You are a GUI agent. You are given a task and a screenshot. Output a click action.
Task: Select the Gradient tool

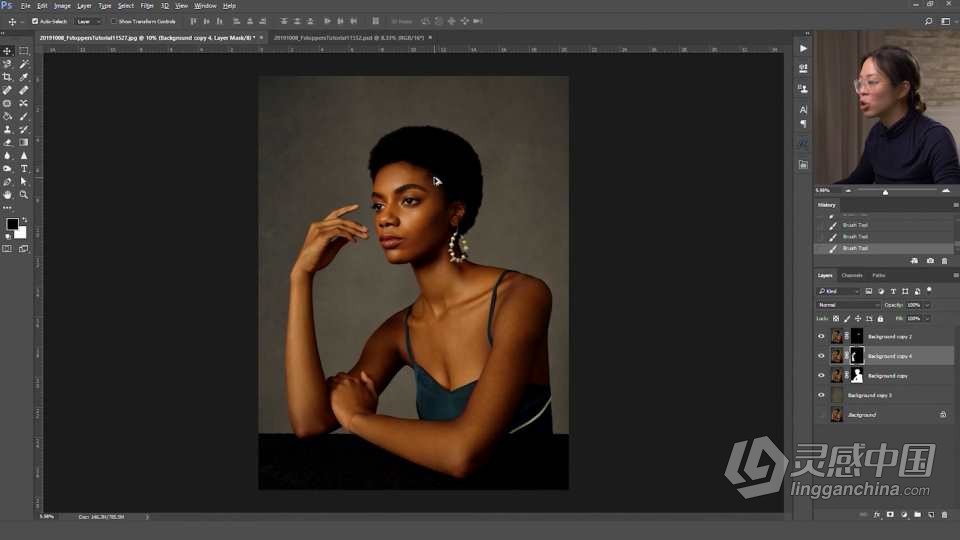(23, 142)
